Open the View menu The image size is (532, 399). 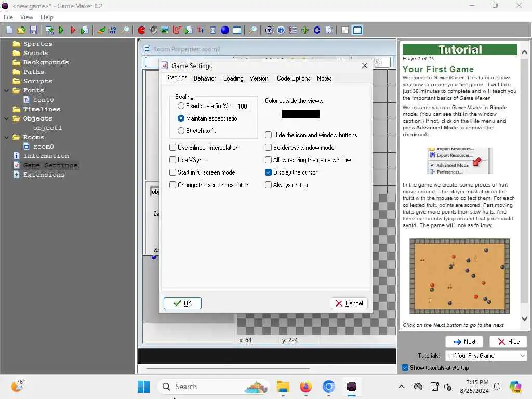pyautogui.click(x=26, y=17)
